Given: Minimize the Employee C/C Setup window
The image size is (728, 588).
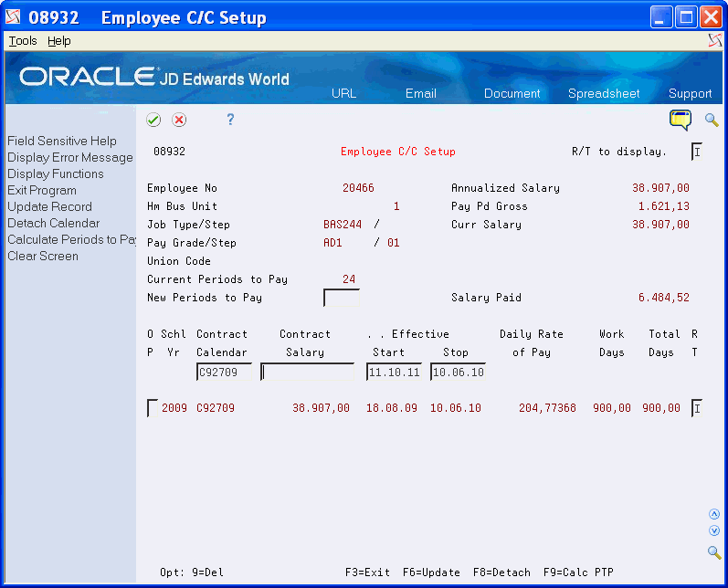Looking at the screenshot, I should (x=661, y=17).
